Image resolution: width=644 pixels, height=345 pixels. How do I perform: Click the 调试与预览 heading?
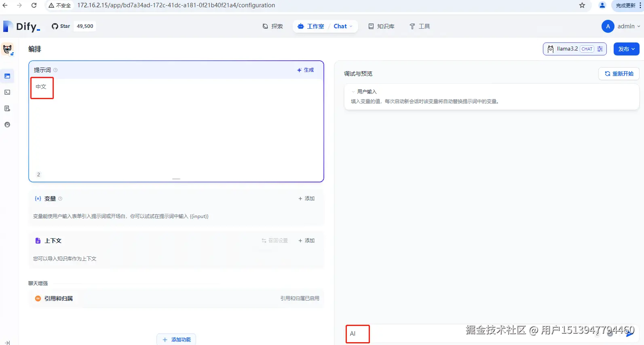(358, 74)
